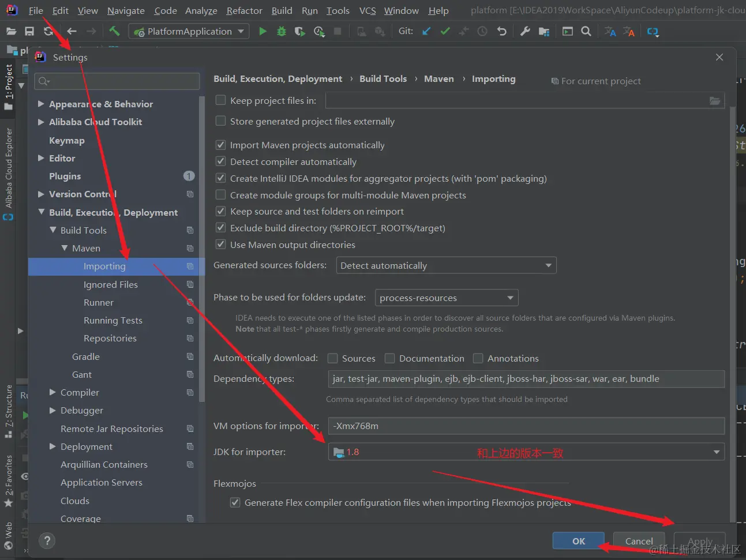This screenshot has height=560, width=746.
Task: Toggle Import Maven projects automatically
Action: [220, 145]
